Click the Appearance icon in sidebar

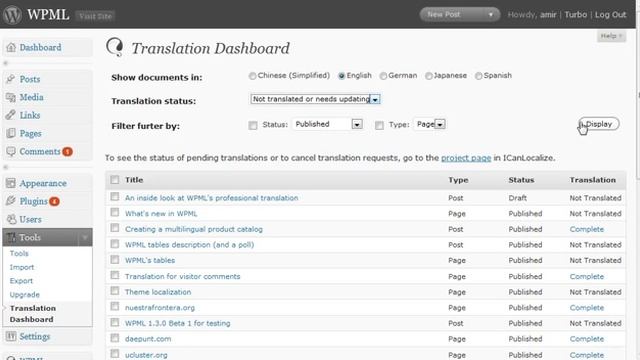[x=11, y=183]
